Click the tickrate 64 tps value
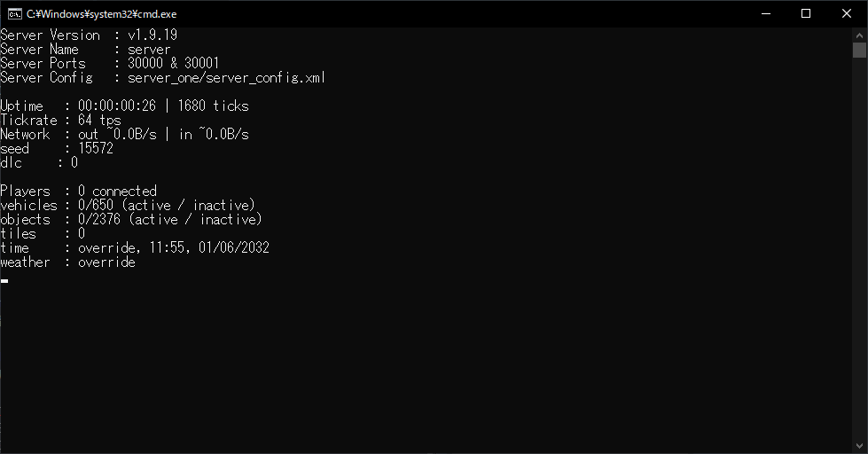The height and width of the screenshot is (454, 868). tap(99, 121)
